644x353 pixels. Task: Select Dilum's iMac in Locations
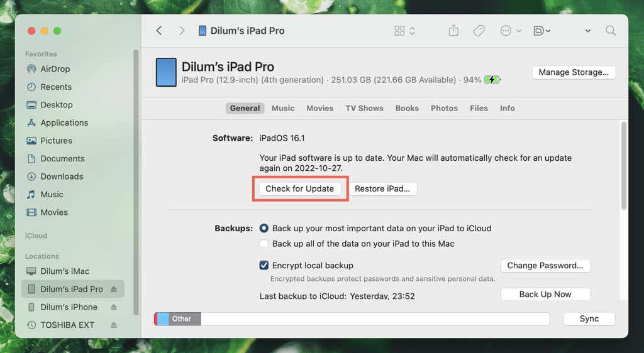57,271
